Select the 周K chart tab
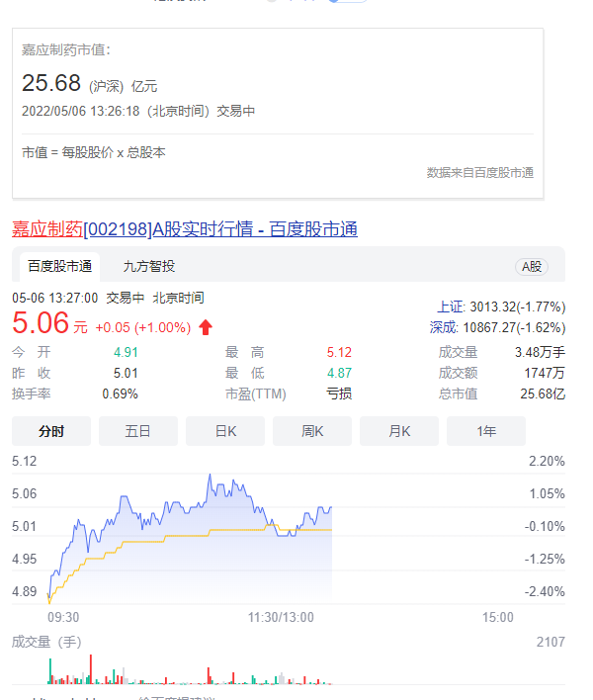The image size is (593, 700). [x=312, y=431]
